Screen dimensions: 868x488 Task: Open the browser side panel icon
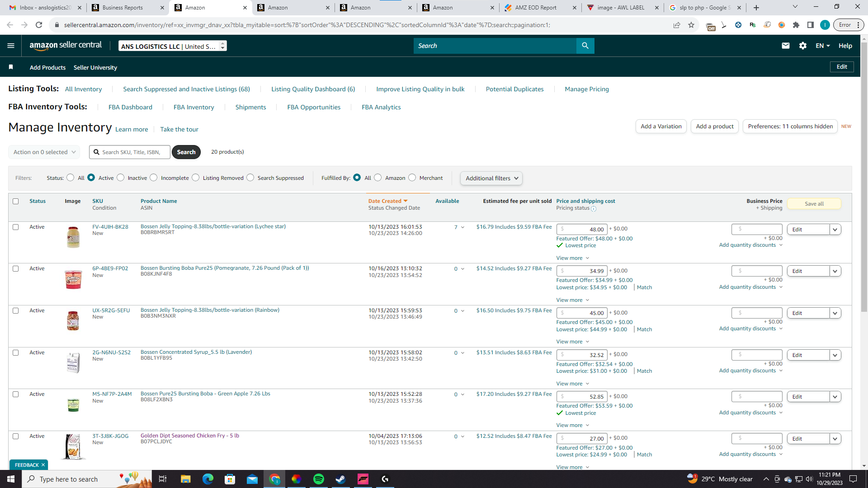point(811,25)
